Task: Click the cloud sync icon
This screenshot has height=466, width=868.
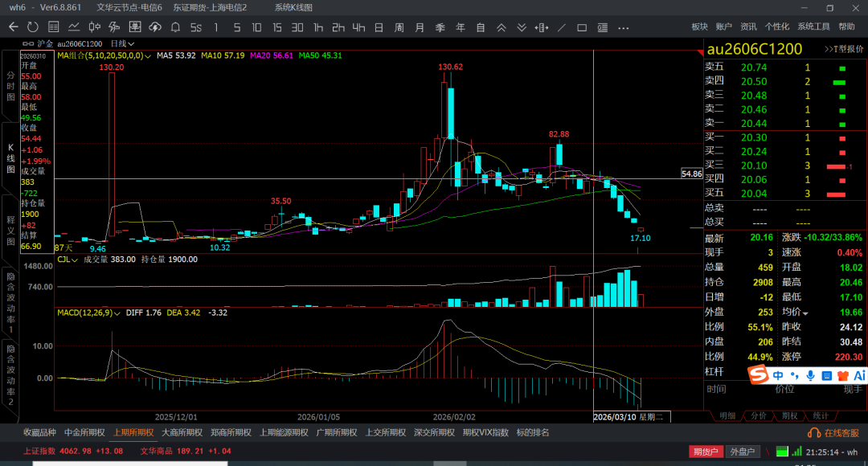Action: (155, 27)
